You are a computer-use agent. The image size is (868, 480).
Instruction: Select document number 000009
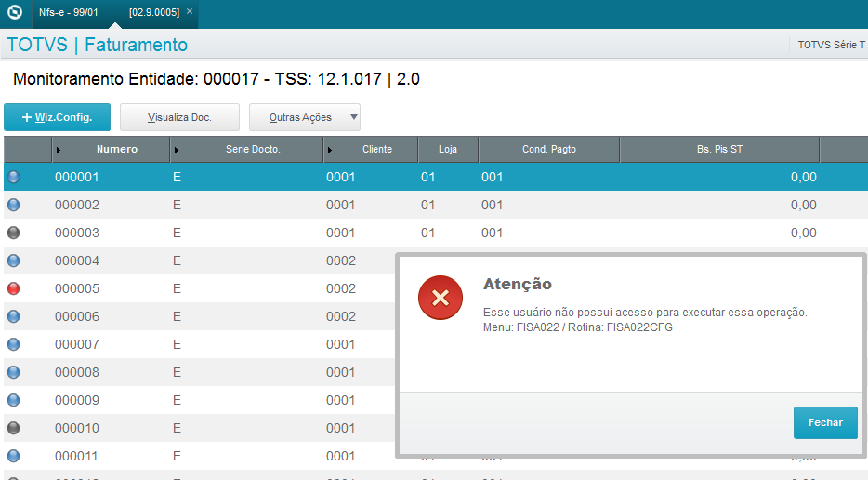tap(77, 400)
